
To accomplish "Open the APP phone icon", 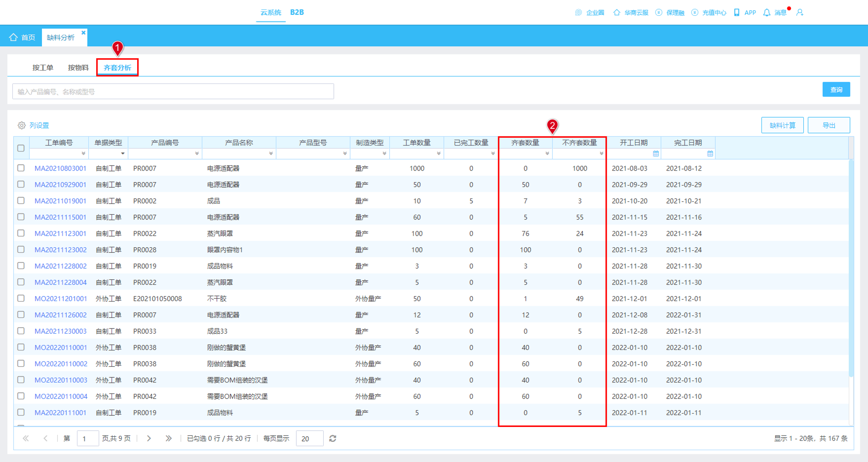I will point(737,12).
